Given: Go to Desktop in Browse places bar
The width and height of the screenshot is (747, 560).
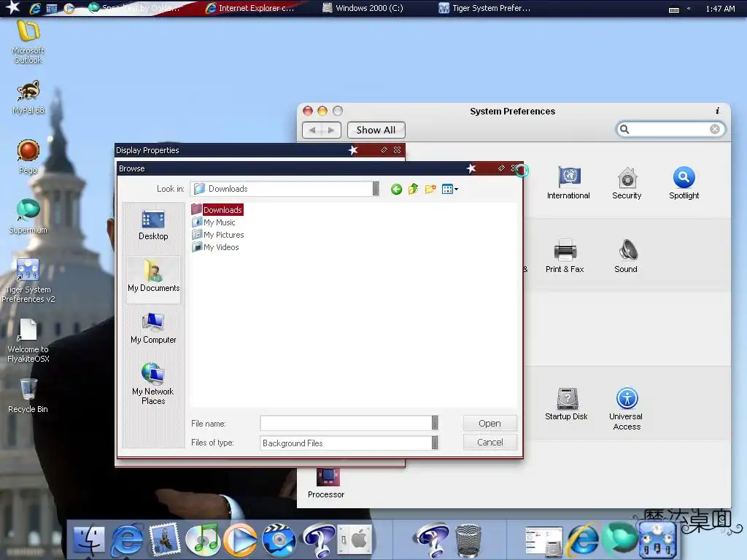Looking at the screenshot, I should pyautogui.click(x=153, y=226).
